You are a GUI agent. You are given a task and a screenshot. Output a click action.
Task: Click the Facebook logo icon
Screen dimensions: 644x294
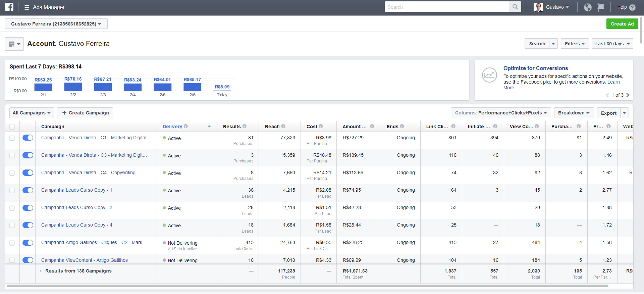(9, 7)
